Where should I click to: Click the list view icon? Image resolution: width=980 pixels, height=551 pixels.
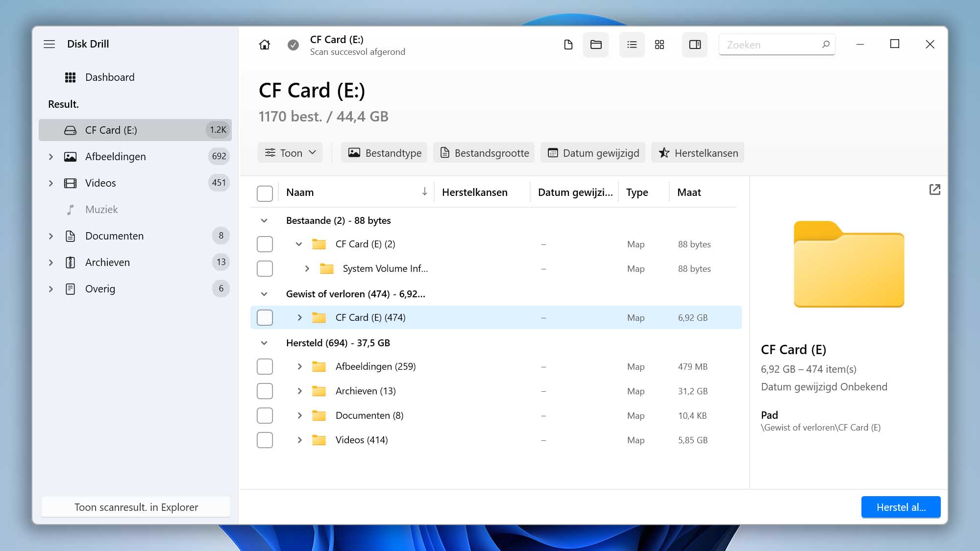(x=631, y=44)
